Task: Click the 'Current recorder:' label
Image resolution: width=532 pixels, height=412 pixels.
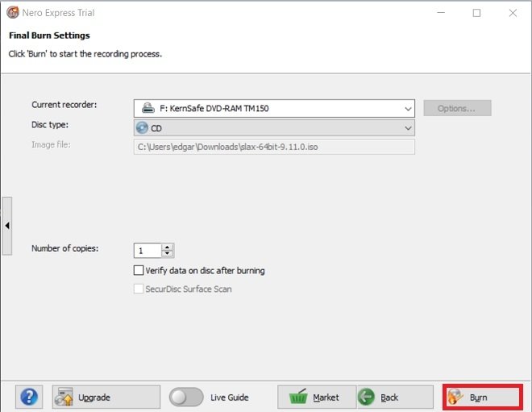Action: point(64,105)
